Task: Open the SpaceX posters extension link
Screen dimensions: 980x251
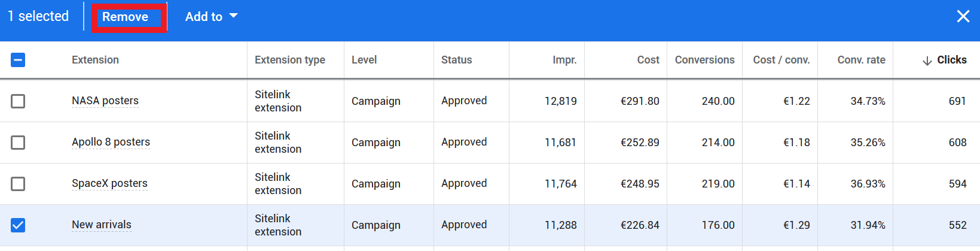Action: 109,183
